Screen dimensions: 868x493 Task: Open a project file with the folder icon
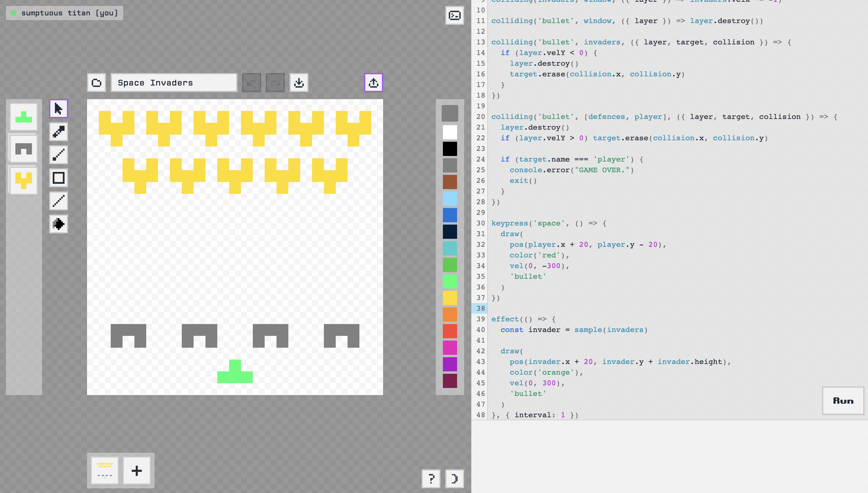[97, 83]
